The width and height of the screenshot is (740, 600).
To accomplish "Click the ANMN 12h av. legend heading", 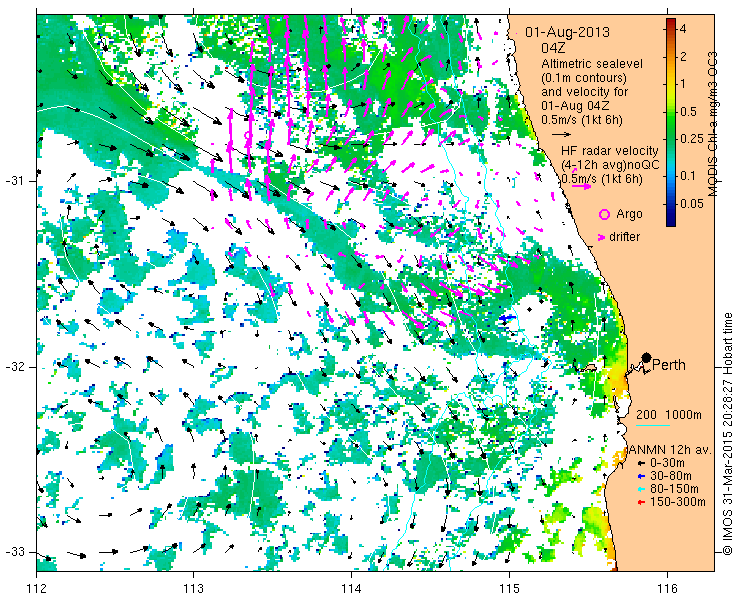I will pyautogui.click(x=669, y=450).
